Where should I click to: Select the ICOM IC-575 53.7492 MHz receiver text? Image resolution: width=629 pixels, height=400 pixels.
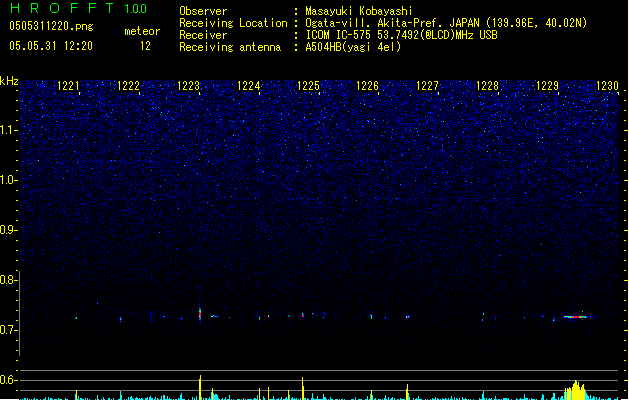coord(402,35)
